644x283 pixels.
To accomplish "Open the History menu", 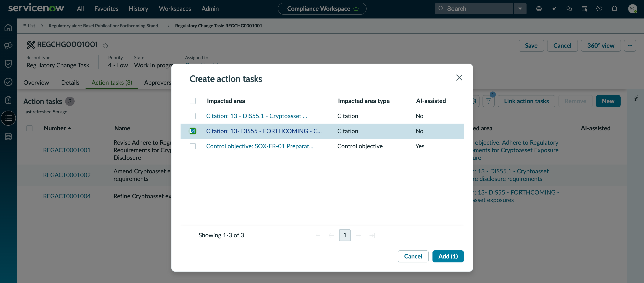I will [138, 9].
